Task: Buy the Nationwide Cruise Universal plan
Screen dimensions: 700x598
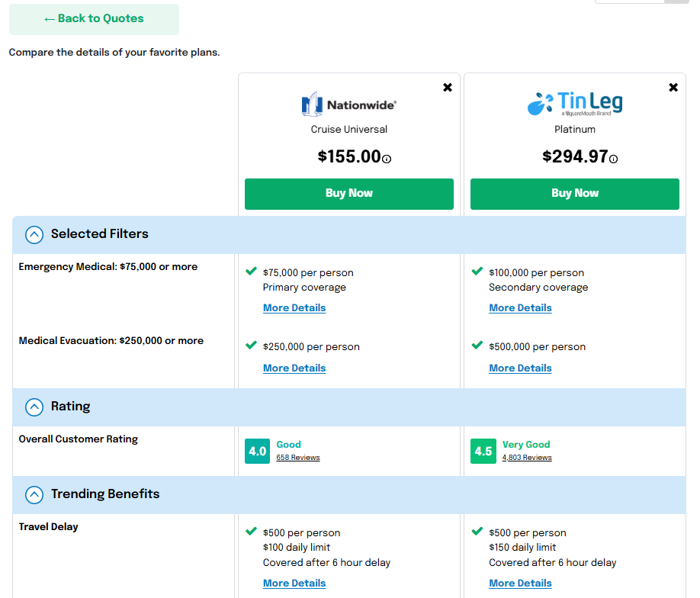Action: tap(349, 194)
